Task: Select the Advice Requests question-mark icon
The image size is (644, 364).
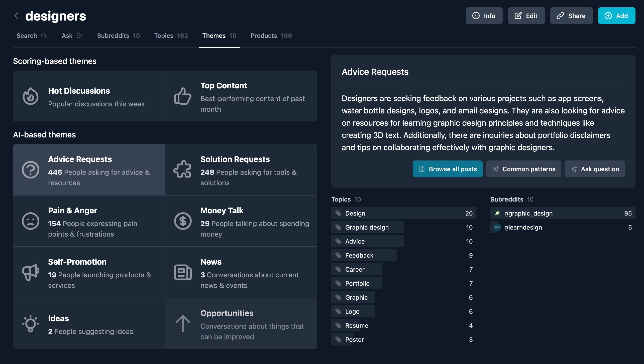Action: (30, 170)
